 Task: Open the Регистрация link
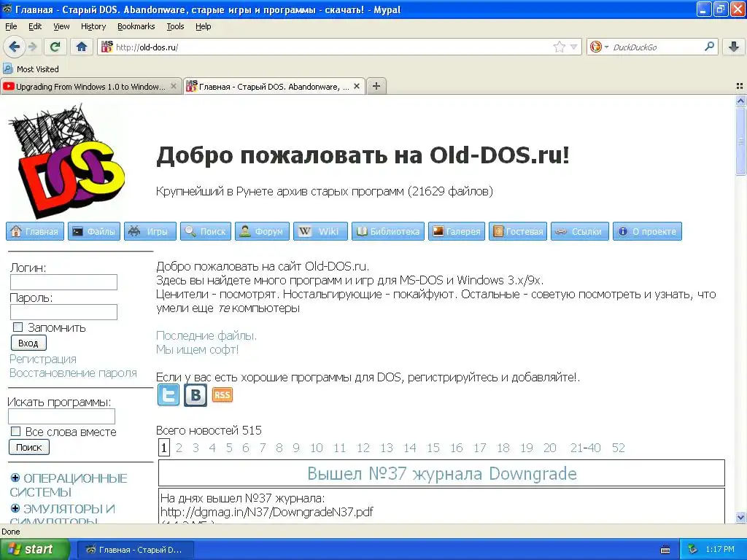click(43, 359)
